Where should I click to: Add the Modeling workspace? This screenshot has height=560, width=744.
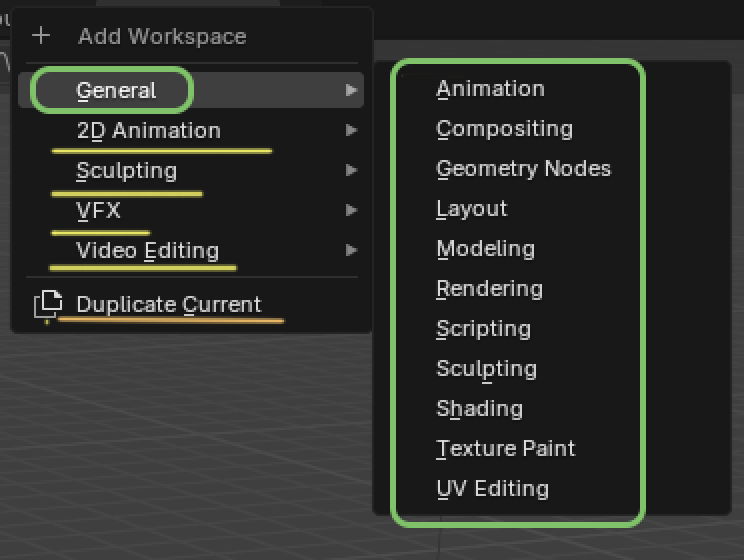pos(485,249)
